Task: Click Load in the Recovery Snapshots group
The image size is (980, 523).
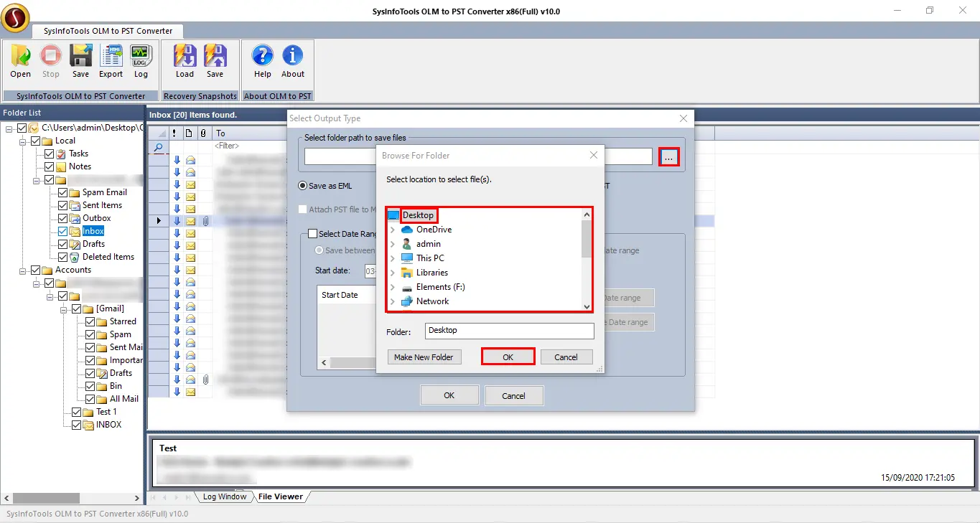Action: point(185,57)
